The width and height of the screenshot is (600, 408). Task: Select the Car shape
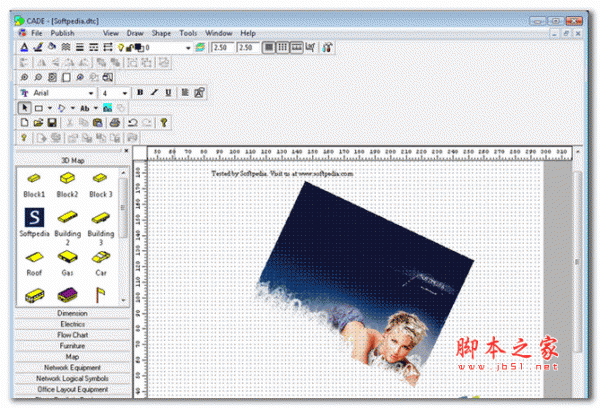pyautogui.click(x=101, y=264)
